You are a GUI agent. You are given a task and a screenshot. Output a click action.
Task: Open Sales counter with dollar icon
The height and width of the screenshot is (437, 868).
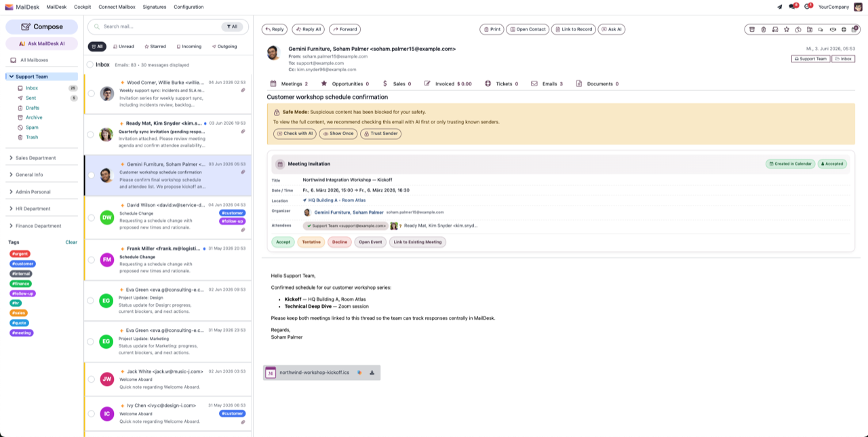pos(397,83)
